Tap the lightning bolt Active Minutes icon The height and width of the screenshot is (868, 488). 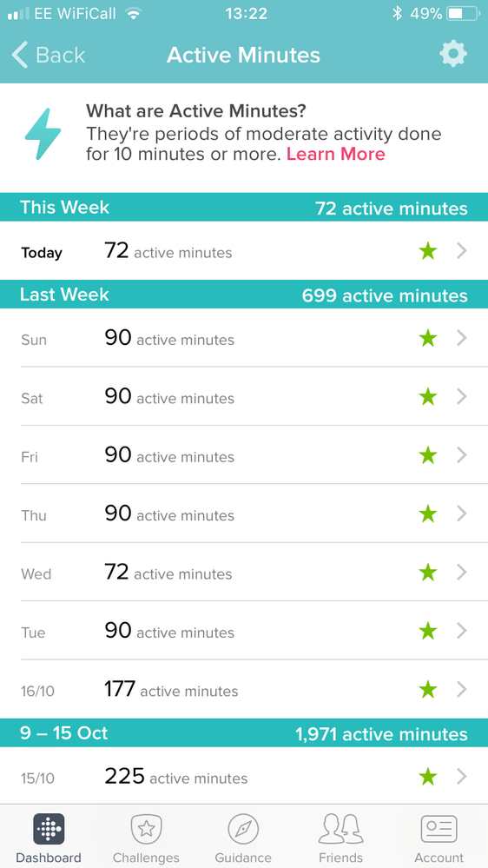[43, 134]
